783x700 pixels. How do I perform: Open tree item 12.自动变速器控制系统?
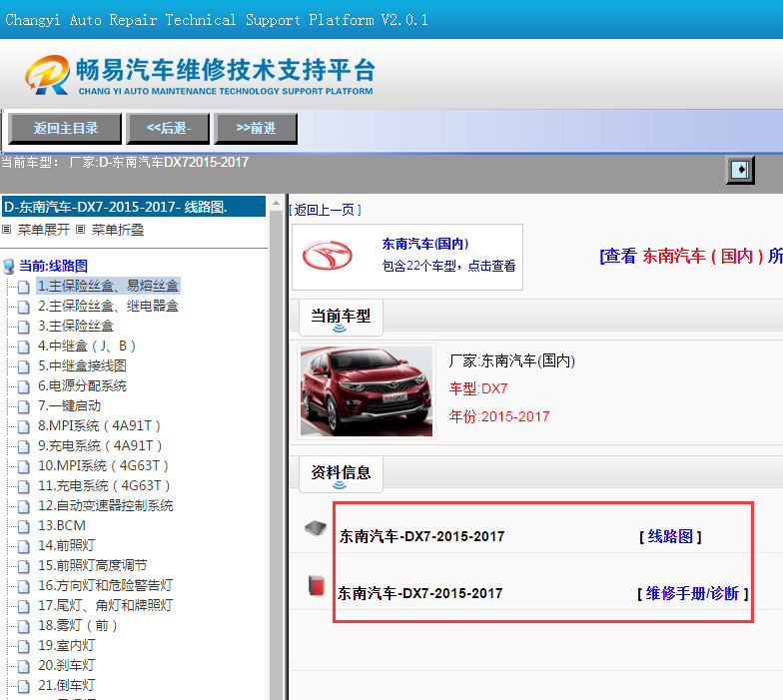point(106,505)
